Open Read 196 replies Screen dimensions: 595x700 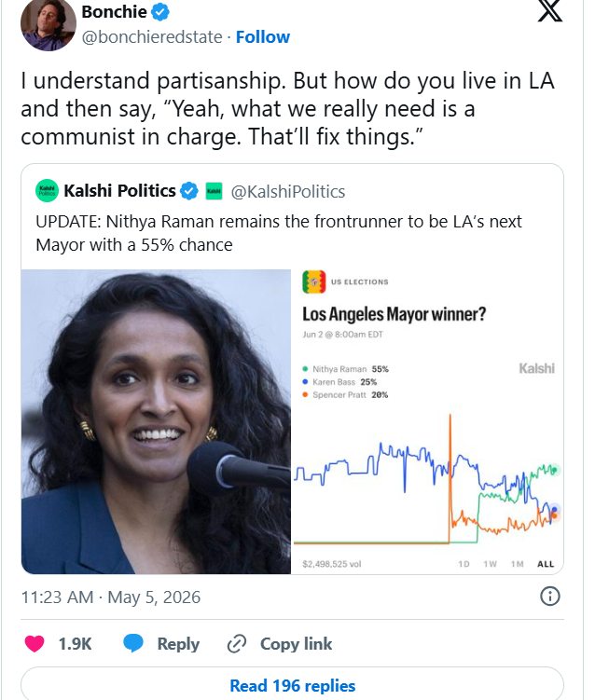point(292,683)
